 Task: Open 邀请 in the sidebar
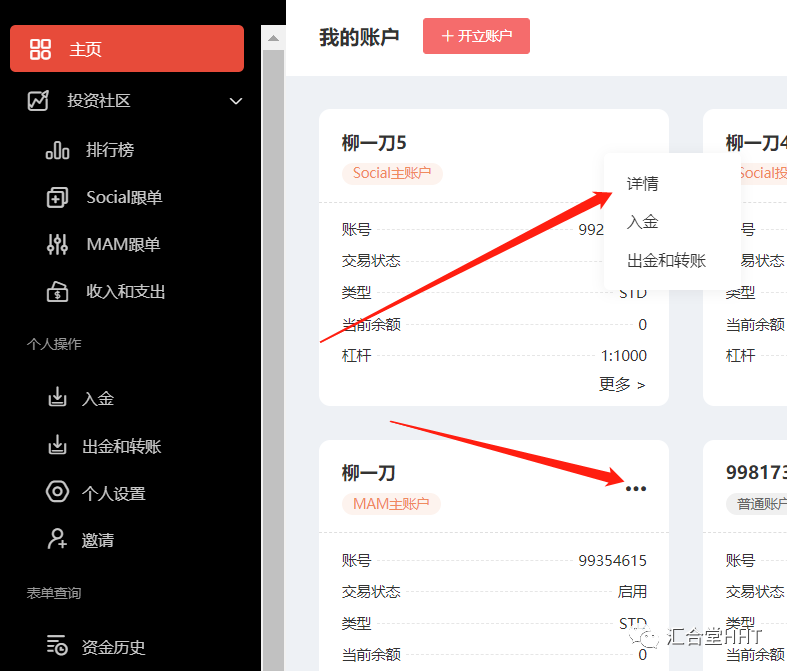pyautogui.click(x=98, y=541)
